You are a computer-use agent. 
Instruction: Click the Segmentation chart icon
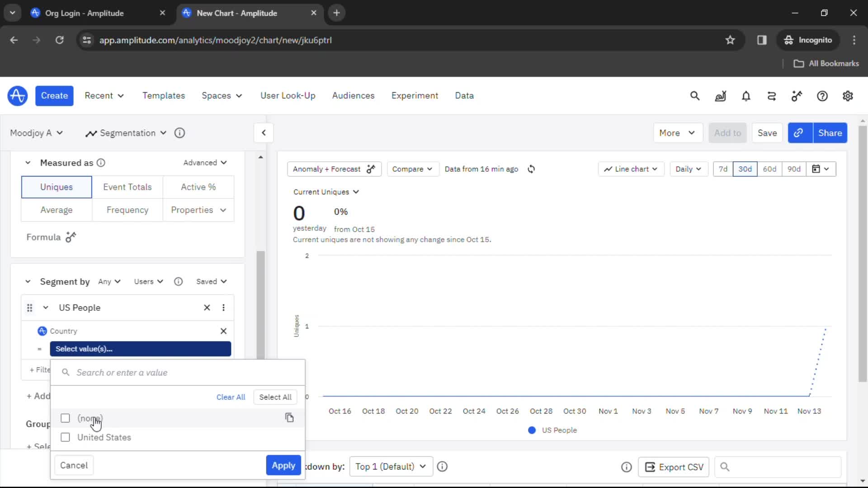(x=91, y=133)
